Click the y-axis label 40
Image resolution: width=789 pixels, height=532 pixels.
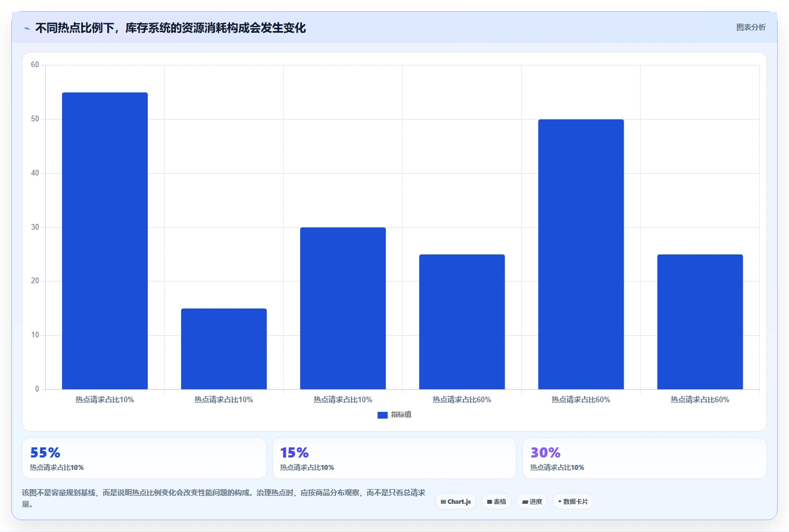(35, 173)
